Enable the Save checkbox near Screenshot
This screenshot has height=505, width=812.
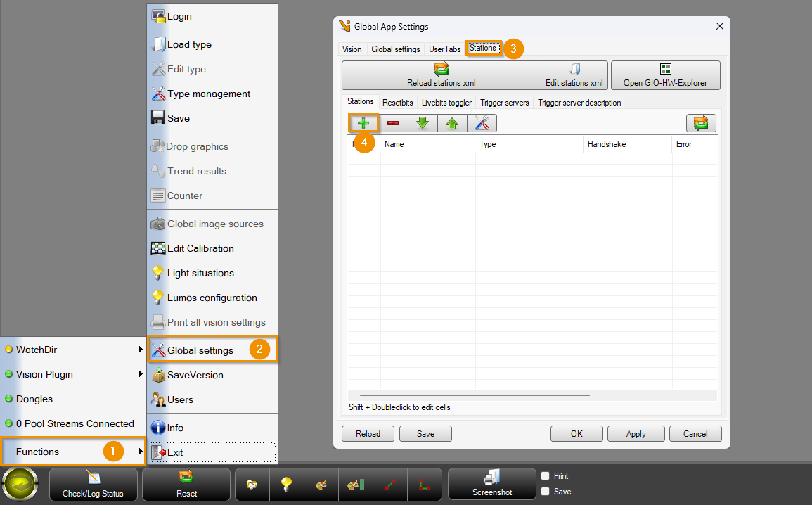[x=546, y=492]
